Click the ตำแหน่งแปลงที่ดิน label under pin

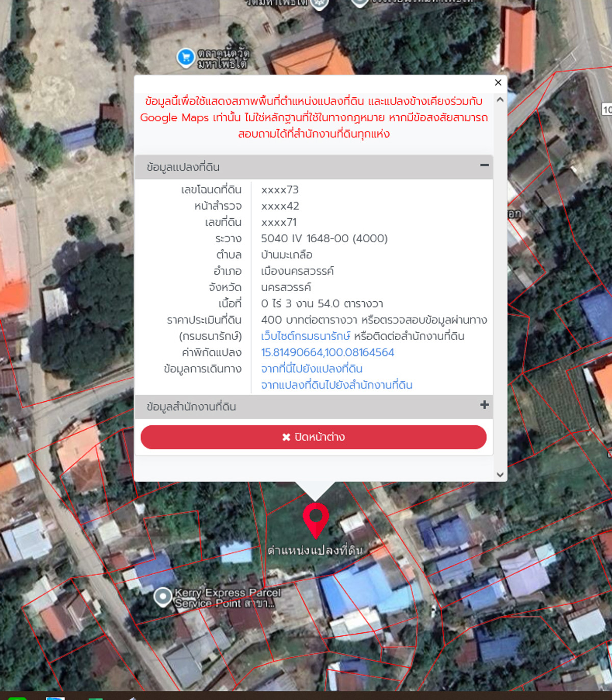pos(315,550)
